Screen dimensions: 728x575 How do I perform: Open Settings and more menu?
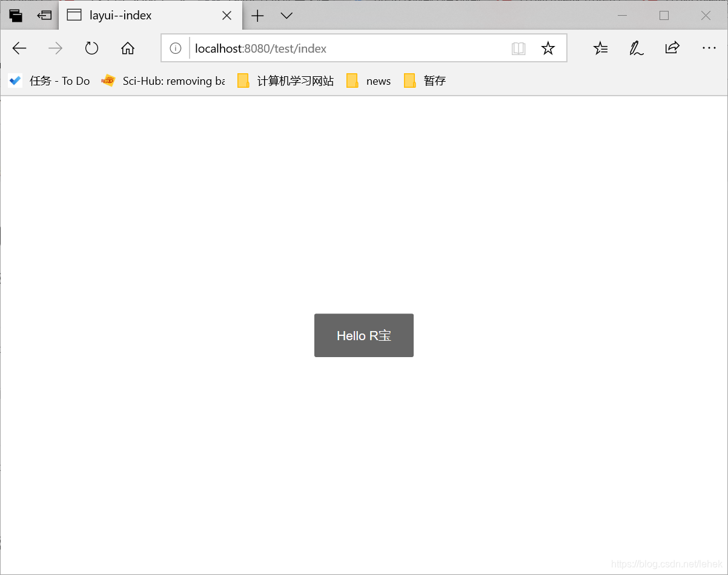(709, 48)
